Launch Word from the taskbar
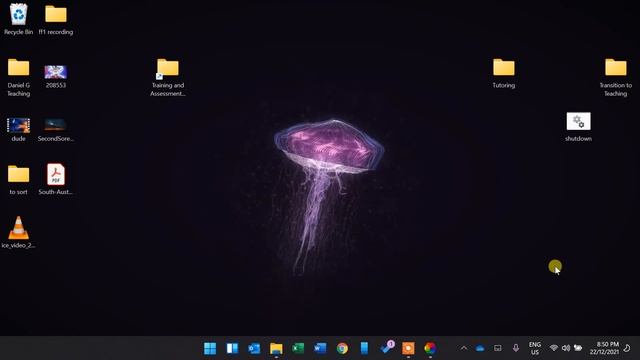This screenshot has width=640, height=360. pyautogui.click(x=320, y=348)
